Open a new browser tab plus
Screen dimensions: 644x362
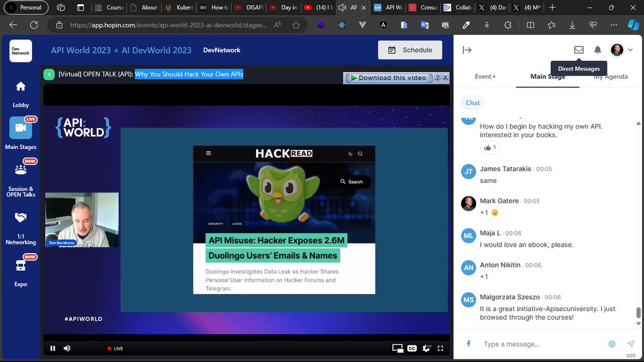pyautogui.click(x=552, y=8)
